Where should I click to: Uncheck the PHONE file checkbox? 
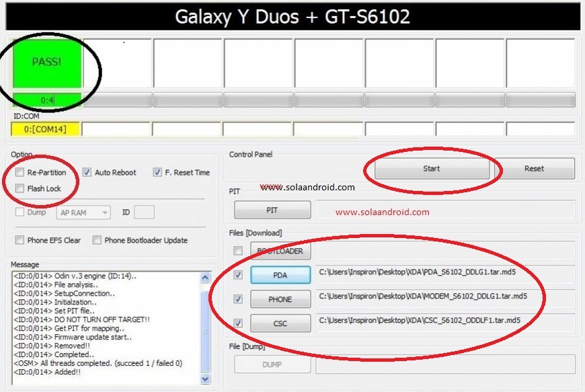click(x=237, y=299)
